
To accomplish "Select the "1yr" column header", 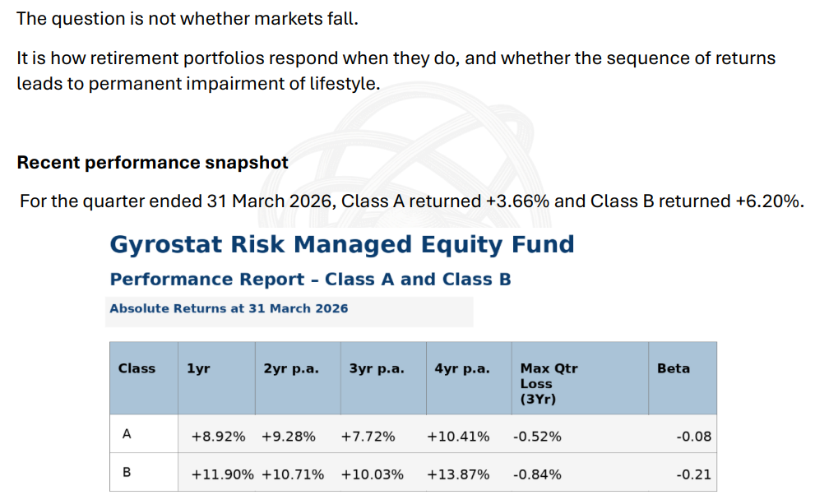I will (x=199, y=369).
